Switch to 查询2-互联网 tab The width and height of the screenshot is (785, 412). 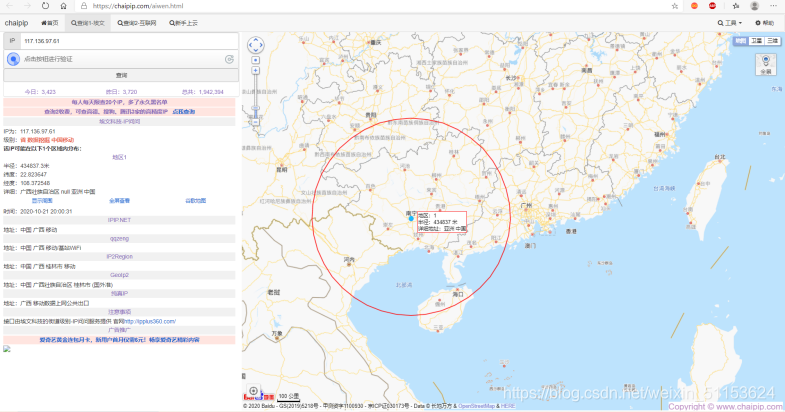click(137, 23)
